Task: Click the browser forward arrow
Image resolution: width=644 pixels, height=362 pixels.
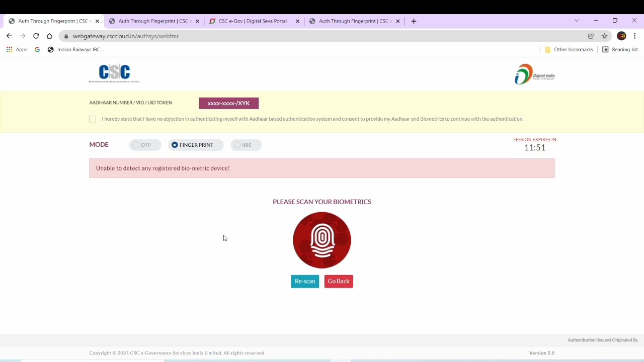Action: tap(23, 36)
